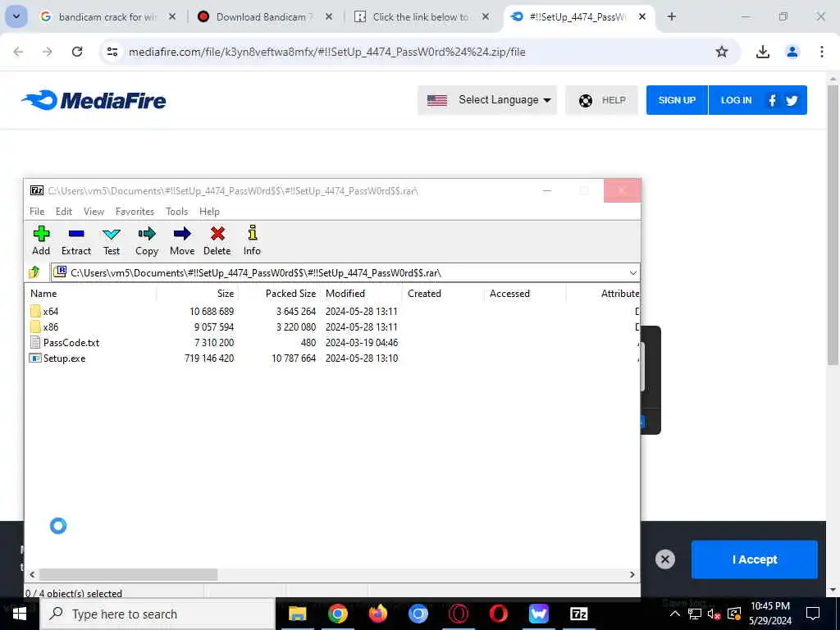Open Firefox from the taskbar
840x630 pixels.
(x=377, y=614)
